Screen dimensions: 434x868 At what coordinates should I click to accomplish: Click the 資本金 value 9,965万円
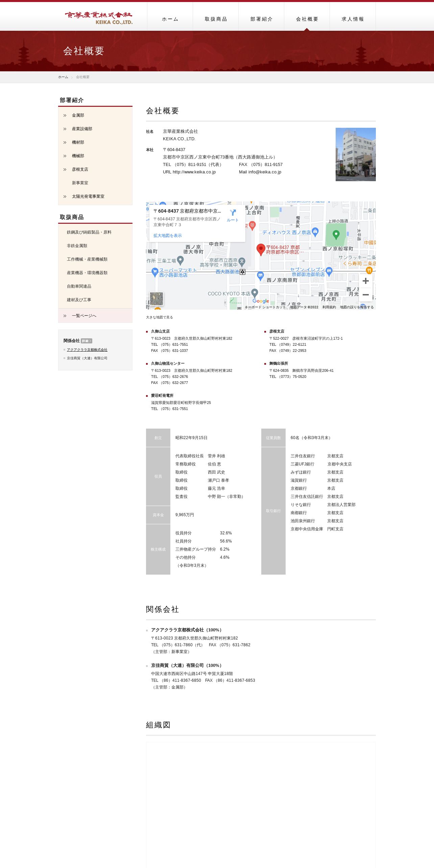point(185,515)
